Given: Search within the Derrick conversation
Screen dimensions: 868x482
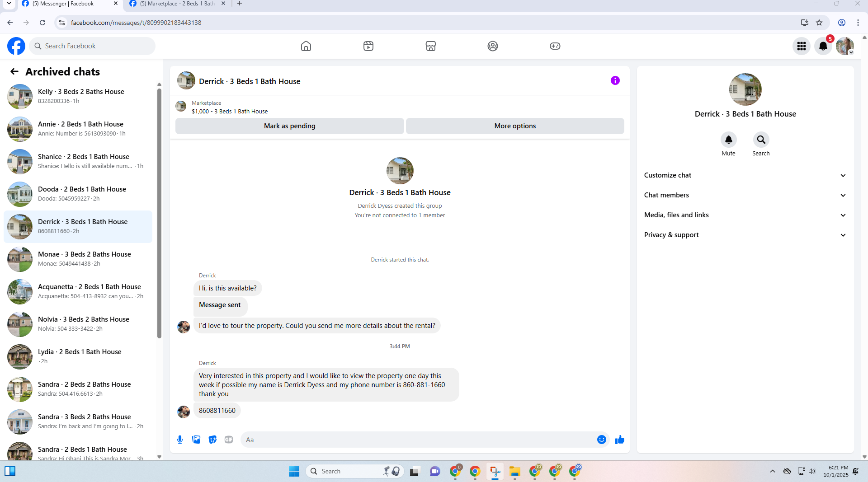Looking at the screenshot, I should click(761, 140).
